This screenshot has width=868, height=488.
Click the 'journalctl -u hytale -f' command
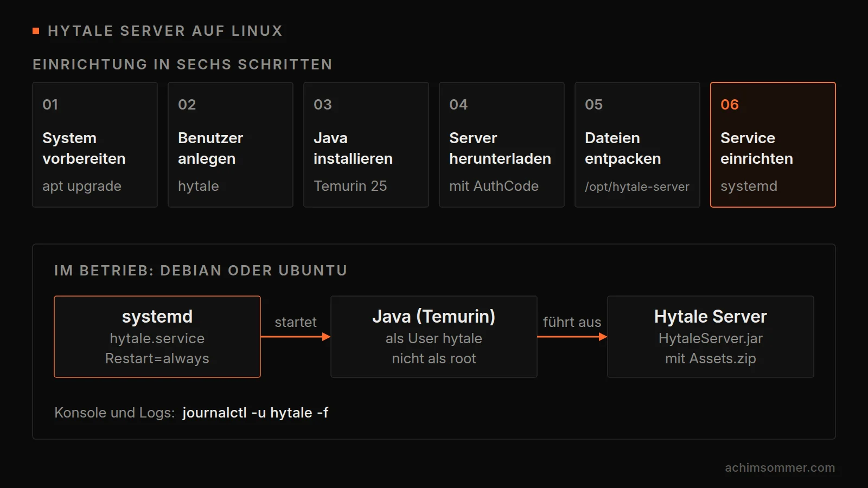(x=256, y=413)
